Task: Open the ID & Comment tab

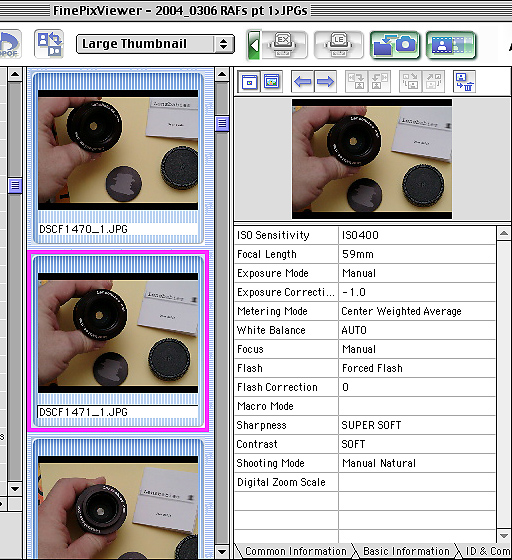Action: [486, 551]
